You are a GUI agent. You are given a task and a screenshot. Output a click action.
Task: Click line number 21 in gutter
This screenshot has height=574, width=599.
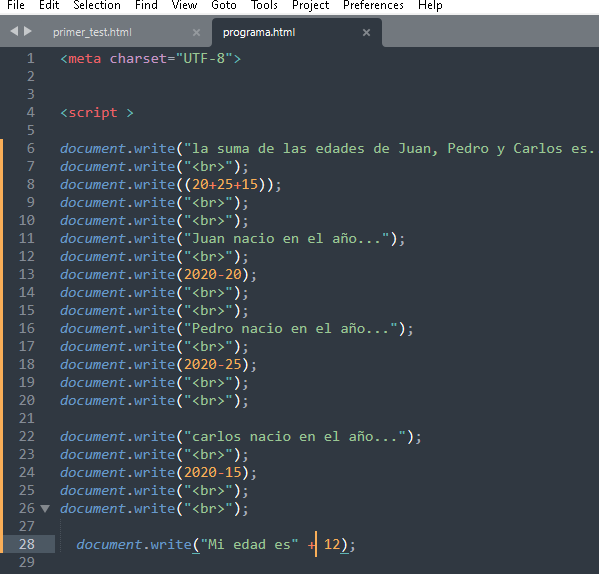point(27,419)
